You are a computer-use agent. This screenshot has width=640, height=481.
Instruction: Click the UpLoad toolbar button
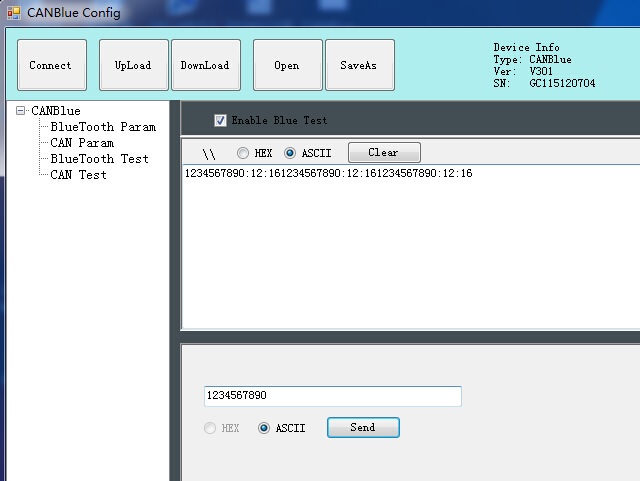pyautogui.click(x=133, y=66)
